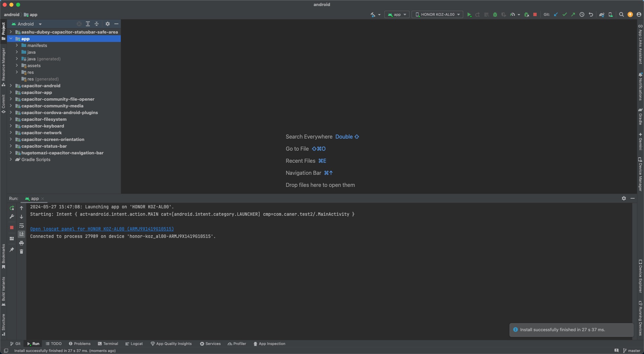Click the print icon in the Run panel
Image resolution: width=644 pixels, height=354 pixels.
click(x=21, y=243)
